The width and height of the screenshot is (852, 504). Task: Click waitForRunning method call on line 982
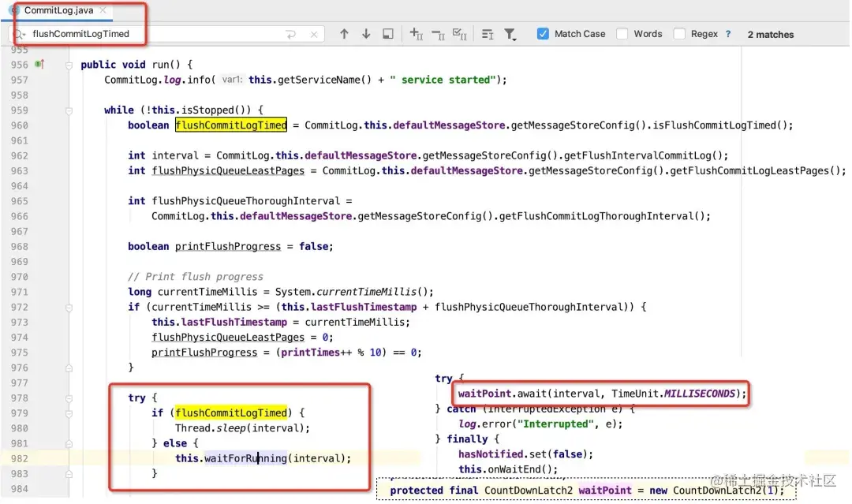pos(245,458)
